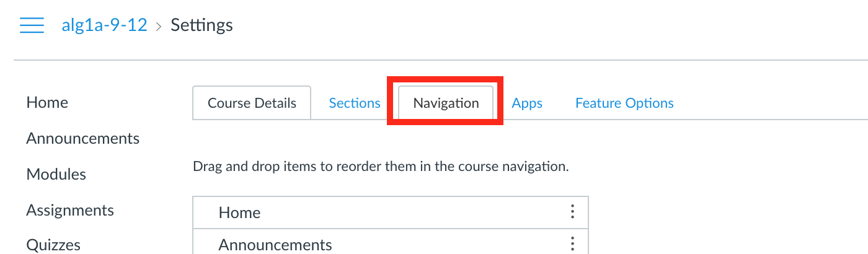868x254 pixels.
Task: Go to alg1a-9-12 course breadcrumb link
Action: tap(104, 25)
